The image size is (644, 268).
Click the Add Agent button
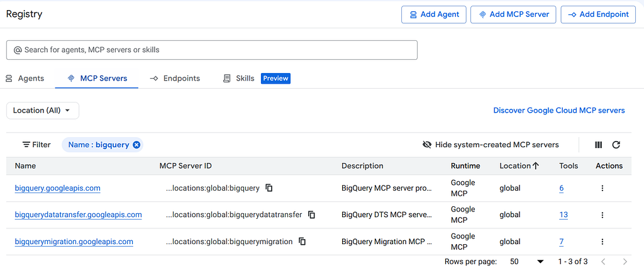click(434, 14)
